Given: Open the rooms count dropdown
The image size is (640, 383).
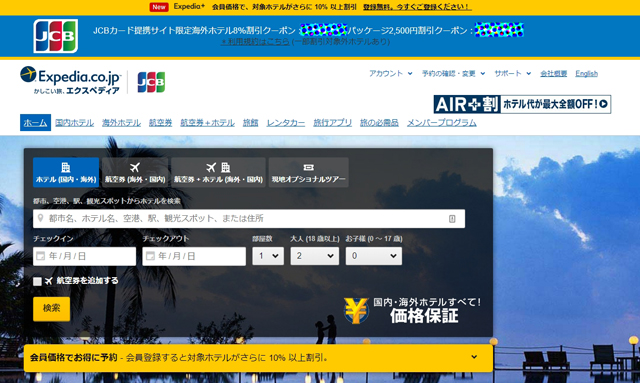Looking at the screenshot, I should pos(268,256).
